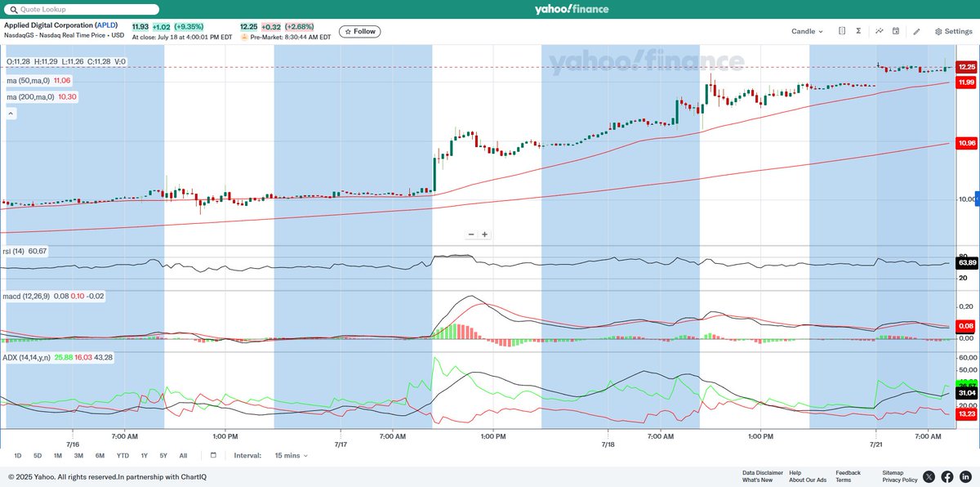Activate the pencil drawing tool
The height and width of the screenshot is (487, 980).
tap(916, 31)
